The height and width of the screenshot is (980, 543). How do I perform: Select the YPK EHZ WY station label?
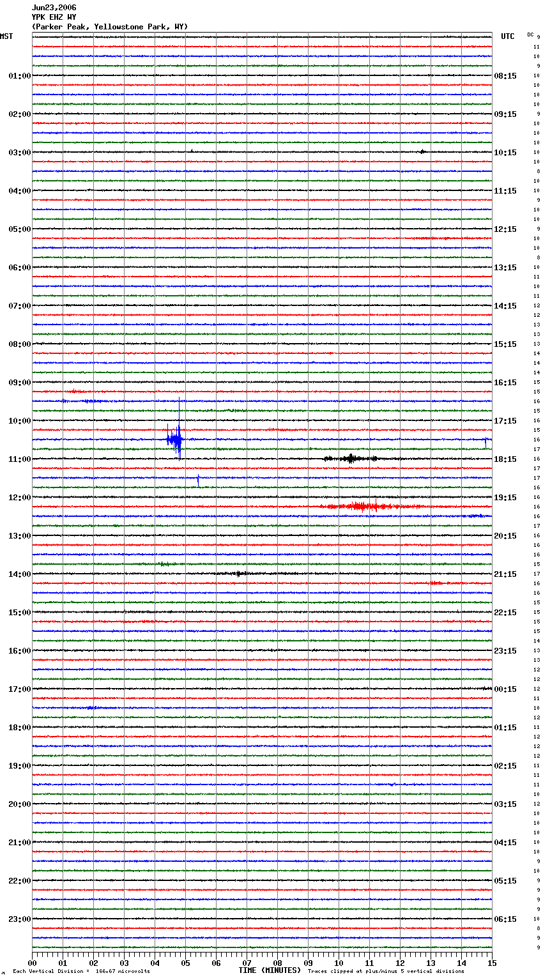coord(54,17)
